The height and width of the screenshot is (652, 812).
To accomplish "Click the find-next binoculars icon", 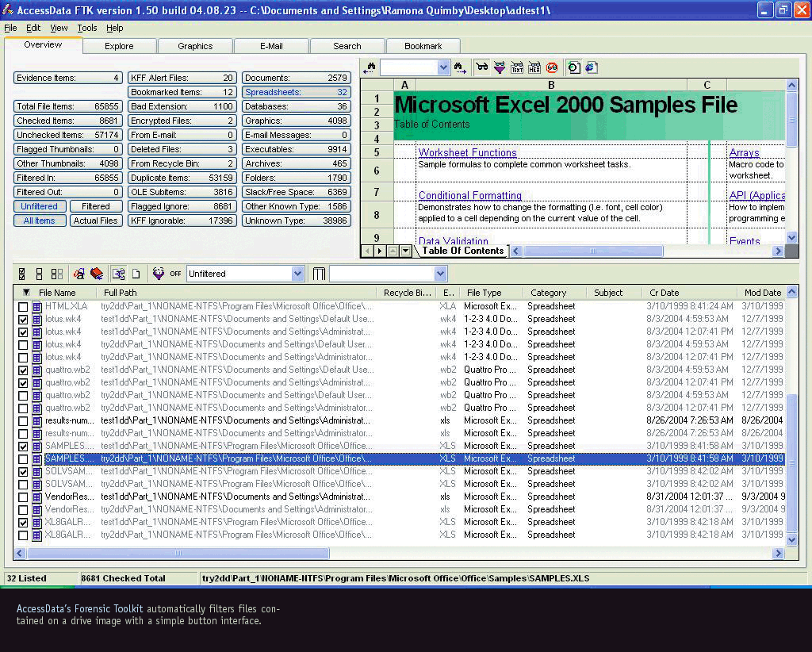I will 460,68.
